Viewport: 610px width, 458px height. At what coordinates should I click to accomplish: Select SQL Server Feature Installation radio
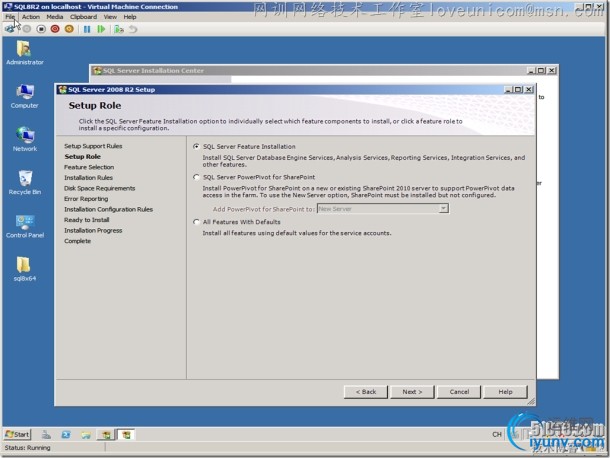196,147
